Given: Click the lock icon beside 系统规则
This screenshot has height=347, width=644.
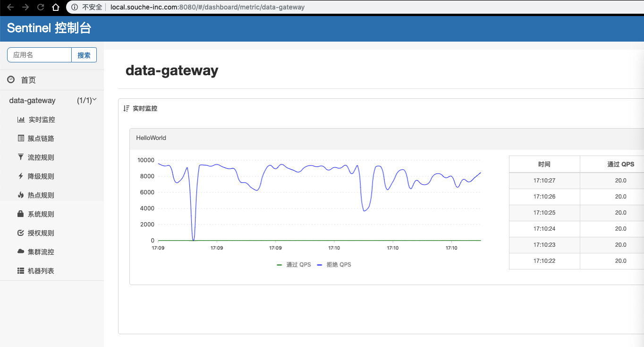Looking at the screenshot, I should coord(20,214).
